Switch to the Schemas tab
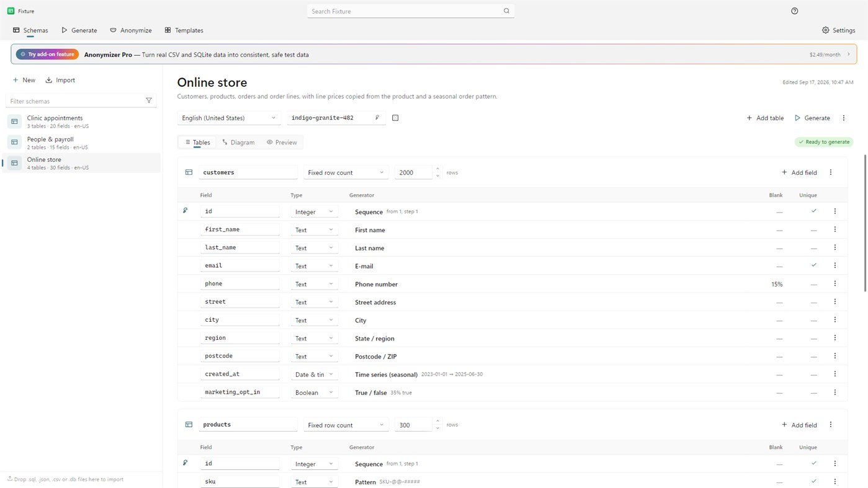The height and width of the screenshot is (488, 868). pyautogui.click(x=30, y=30)
